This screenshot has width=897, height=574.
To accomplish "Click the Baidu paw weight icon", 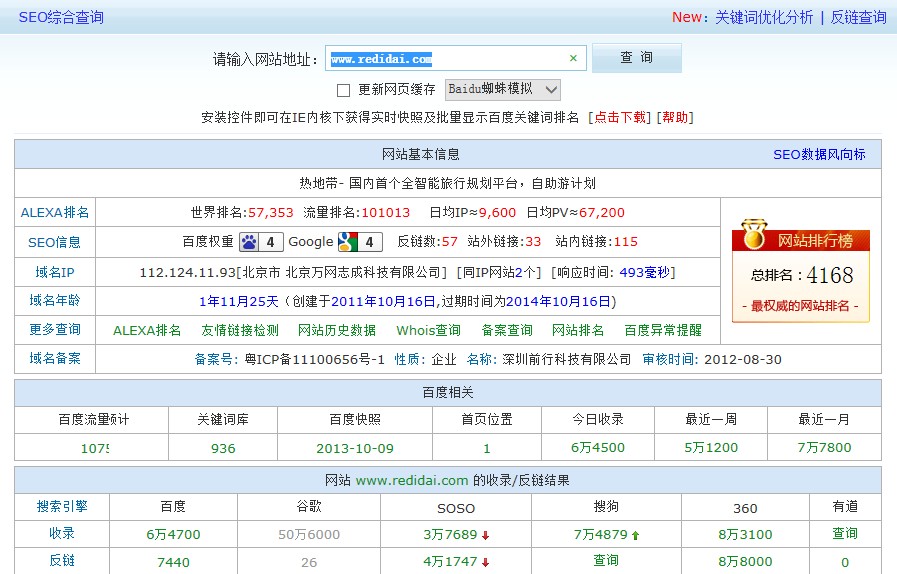I will [x=249, y=242].
